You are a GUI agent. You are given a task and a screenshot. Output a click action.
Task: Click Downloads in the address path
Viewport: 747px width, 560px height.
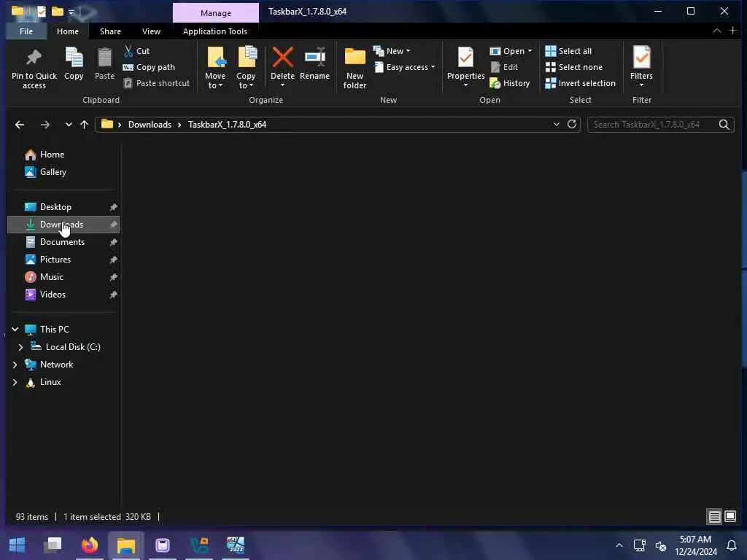coord(150,125)
